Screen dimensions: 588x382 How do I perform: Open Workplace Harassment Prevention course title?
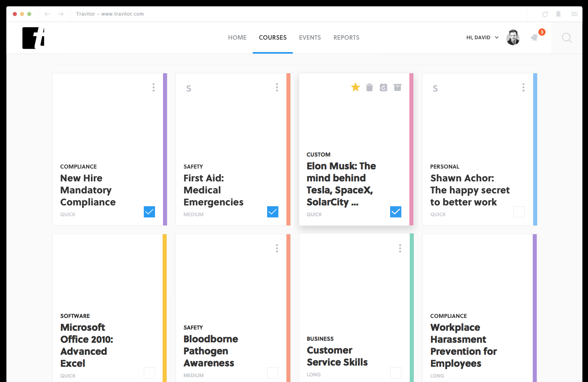click(463, 346)
